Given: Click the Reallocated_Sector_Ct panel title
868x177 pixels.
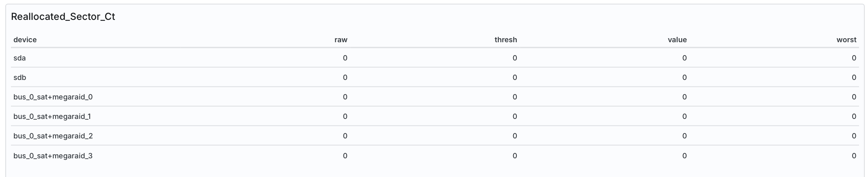Looking at the screenshot, I should [63, 17].
